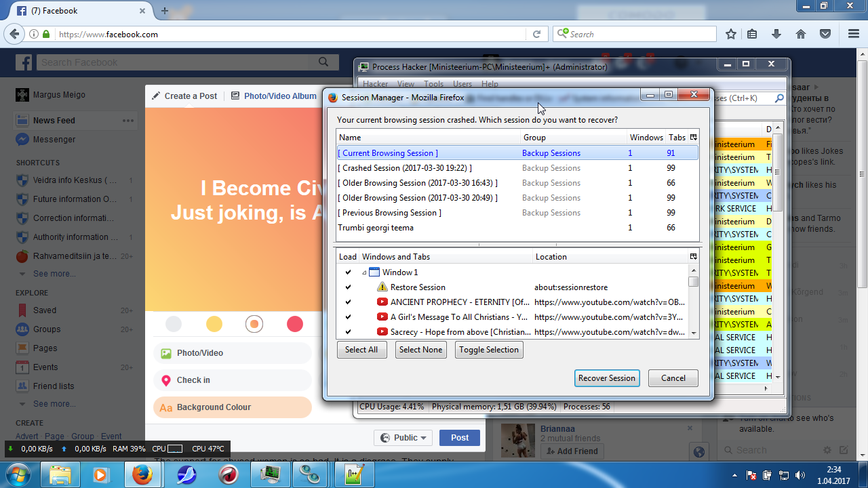Click the Firefox icon in the taskbar
Image resolution: width=868 pixels, height=488 pixels.
click(142, 474)
